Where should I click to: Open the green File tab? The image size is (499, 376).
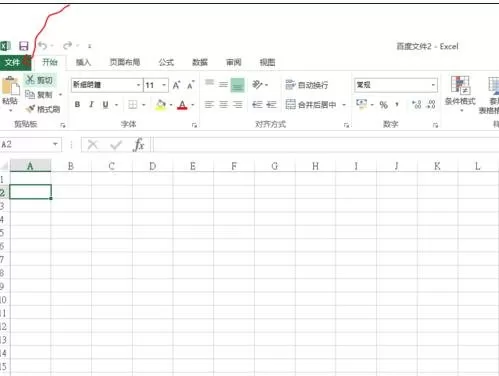click(x=16, y=62)
